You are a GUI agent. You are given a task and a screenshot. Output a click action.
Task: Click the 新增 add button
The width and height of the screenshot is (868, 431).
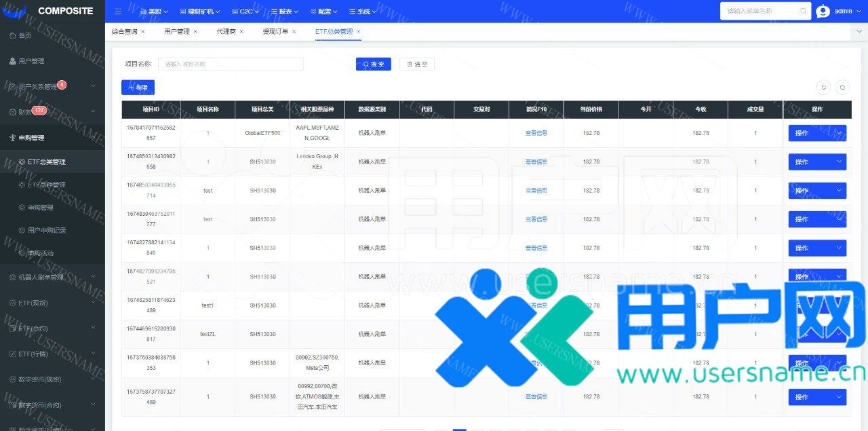click(x=138, y=88)
